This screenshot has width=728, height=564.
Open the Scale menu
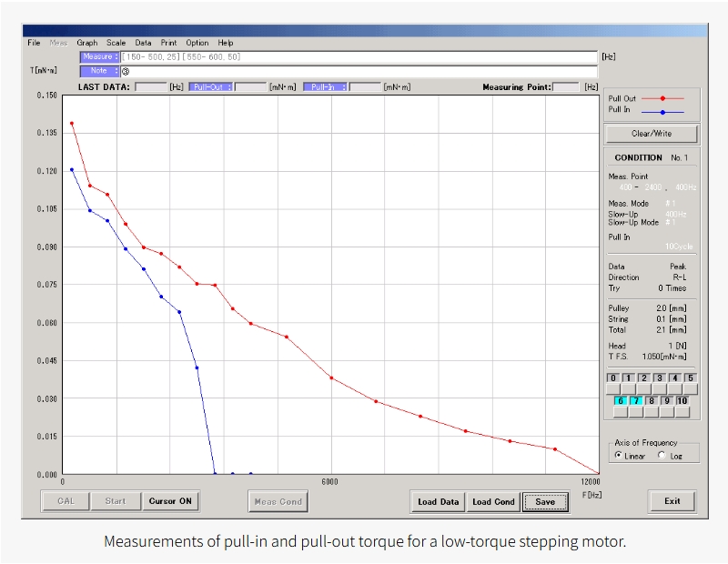click(116, 43)
